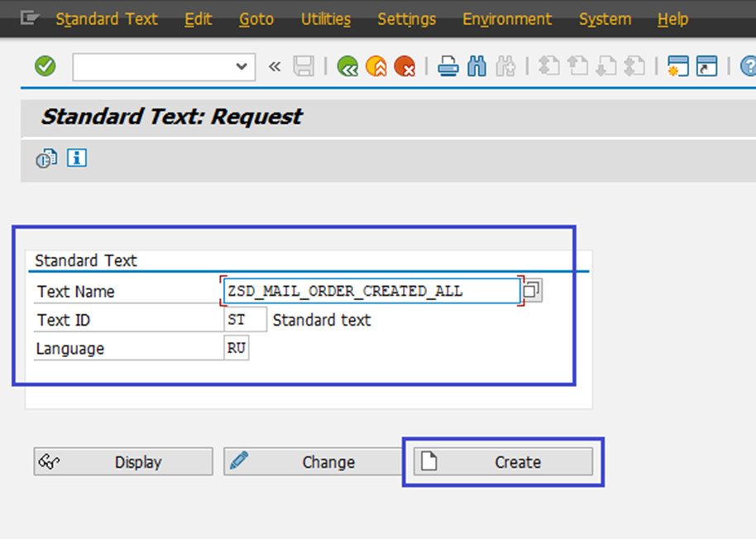Click the document copy icon under the title

[x=47, y=158]
